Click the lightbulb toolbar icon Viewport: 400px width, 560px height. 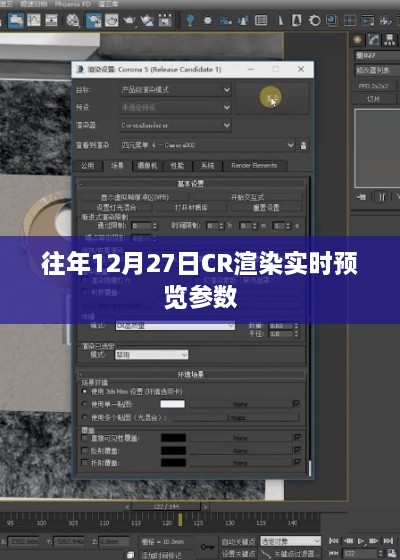point(190,20)
